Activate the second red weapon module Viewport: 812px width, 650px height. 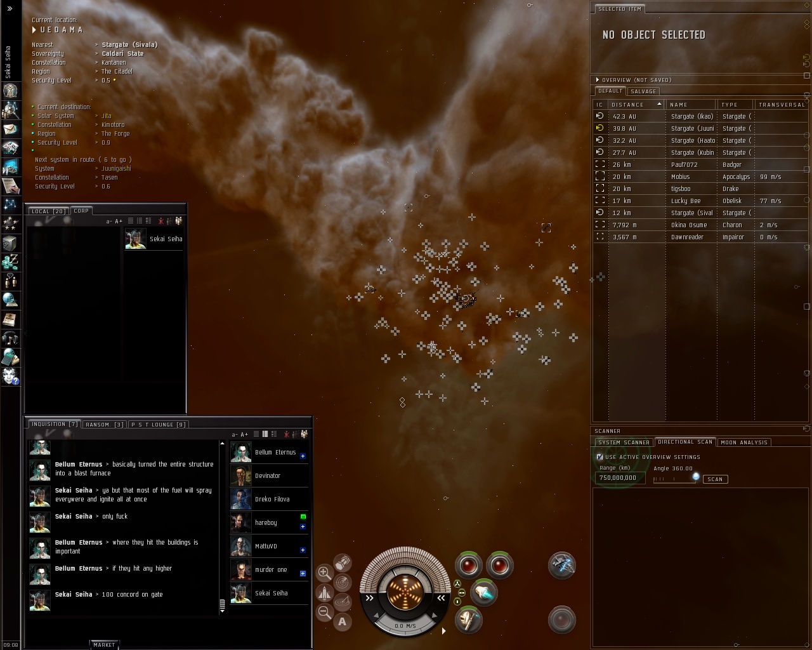coord(500,566)
